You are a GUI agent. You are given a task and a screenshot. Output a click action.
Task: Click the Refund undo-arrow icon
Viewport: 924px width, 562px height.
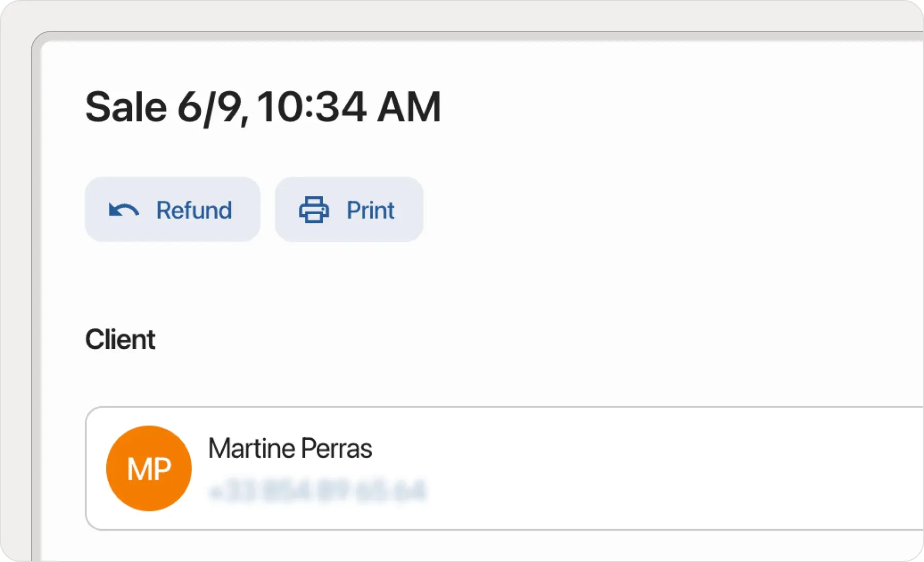(x=124, y=210)
